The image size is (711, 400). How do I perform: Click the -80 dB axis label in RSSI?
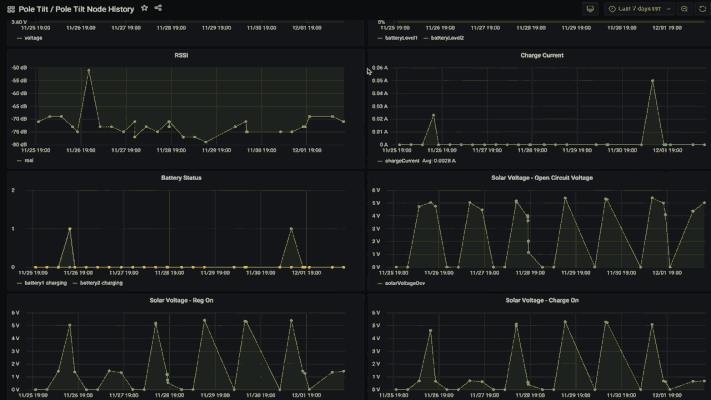19,145
